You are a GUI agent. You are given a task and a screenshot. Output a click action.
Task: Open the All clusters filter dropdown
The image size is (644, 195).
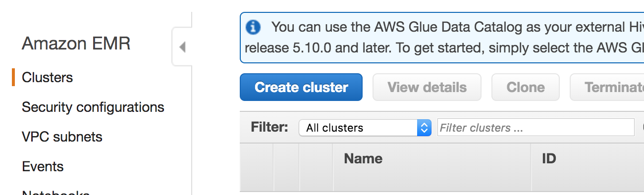[365, 128]
